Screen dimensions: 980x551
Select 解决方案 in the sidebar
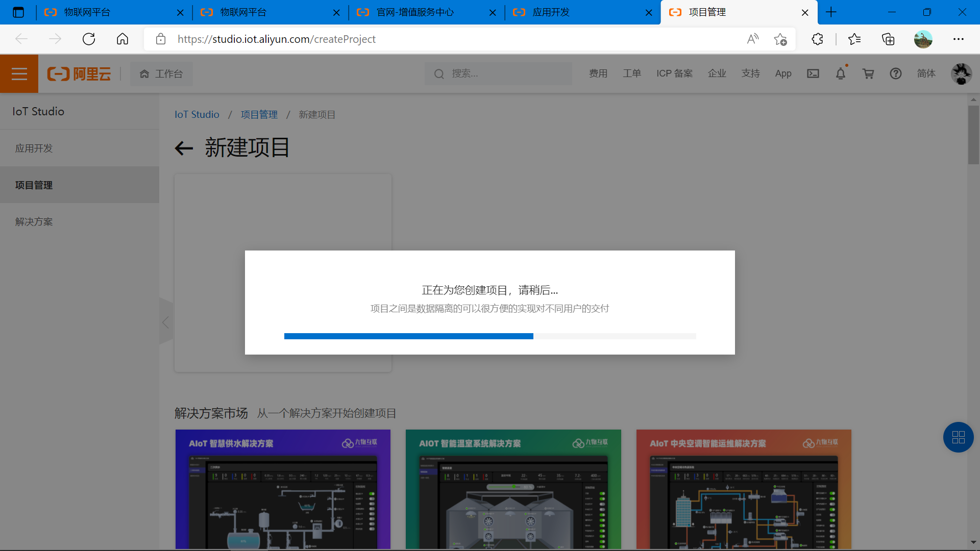[34, 222]
